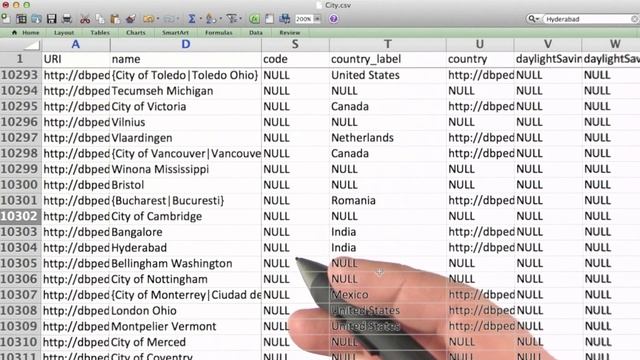
Task: Click the 'name' header cell
Action: (x=186, y=59)
